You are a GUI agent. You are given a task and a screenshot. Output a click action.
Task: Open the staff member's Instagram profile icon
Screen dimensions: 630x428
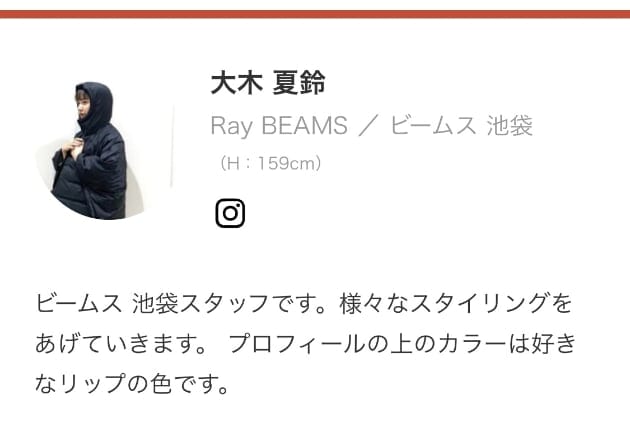point(230,213)
